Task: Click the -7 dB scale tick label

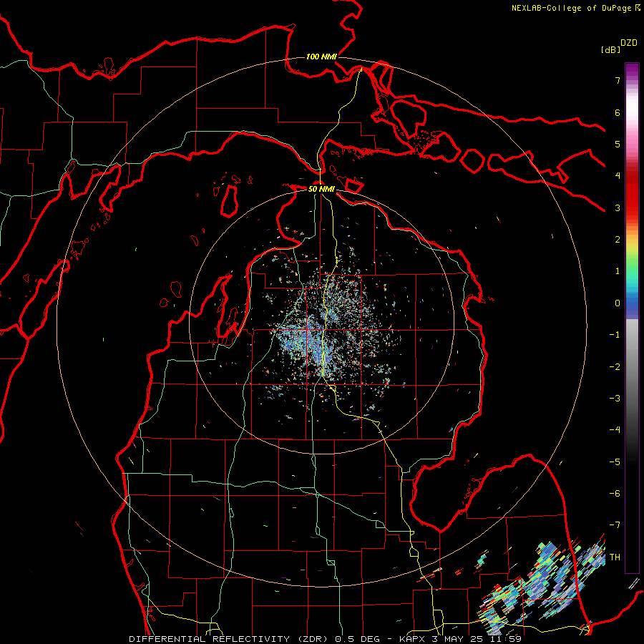Action: point(615,525)
